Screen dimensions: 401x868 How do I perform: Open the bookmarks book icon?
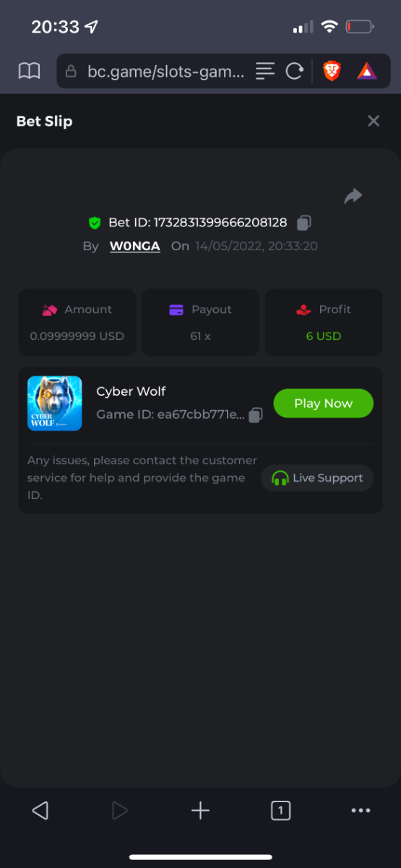pyautogui.click(x=29, y=71)
